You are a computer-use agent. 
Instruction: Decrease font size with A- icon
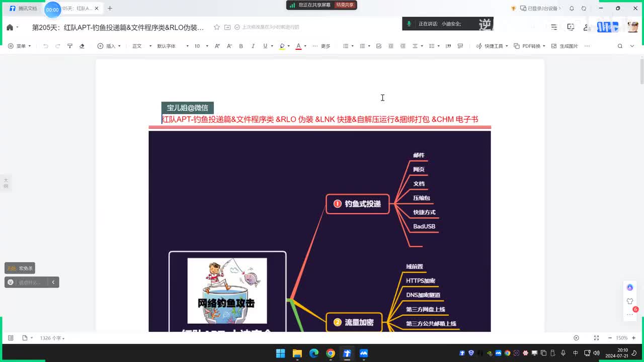pos(229,46)
